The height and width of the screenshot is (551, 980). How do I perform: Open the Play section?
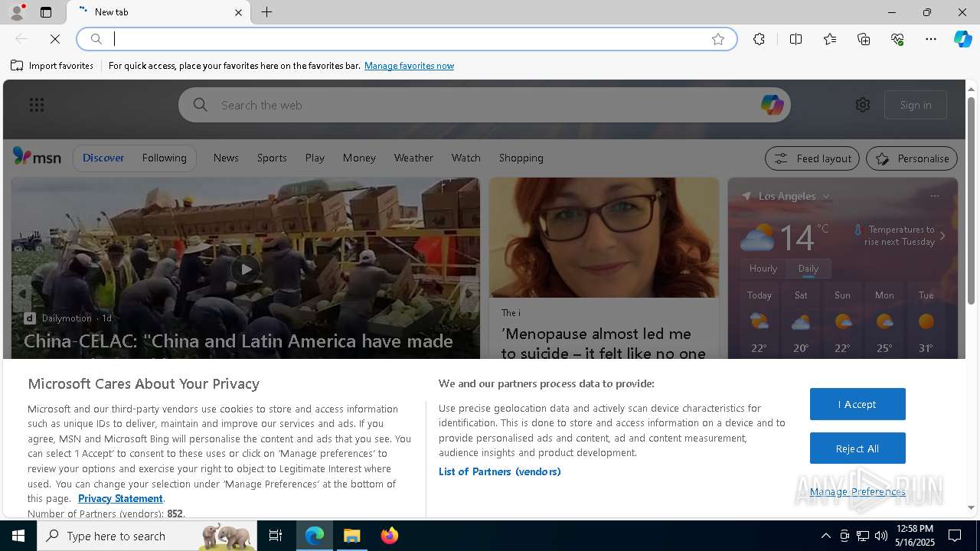coord(315,158)
